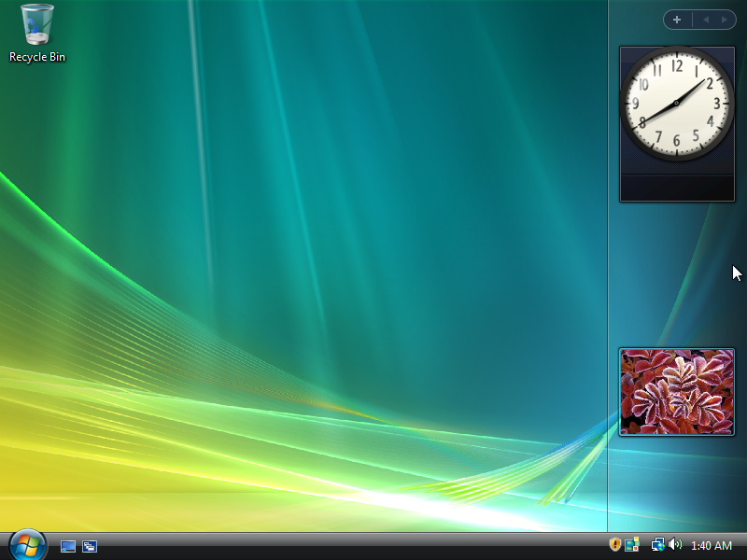Click the dark panel beneath the clock
This screenshot has width=747, height=560.
[677, 187]
